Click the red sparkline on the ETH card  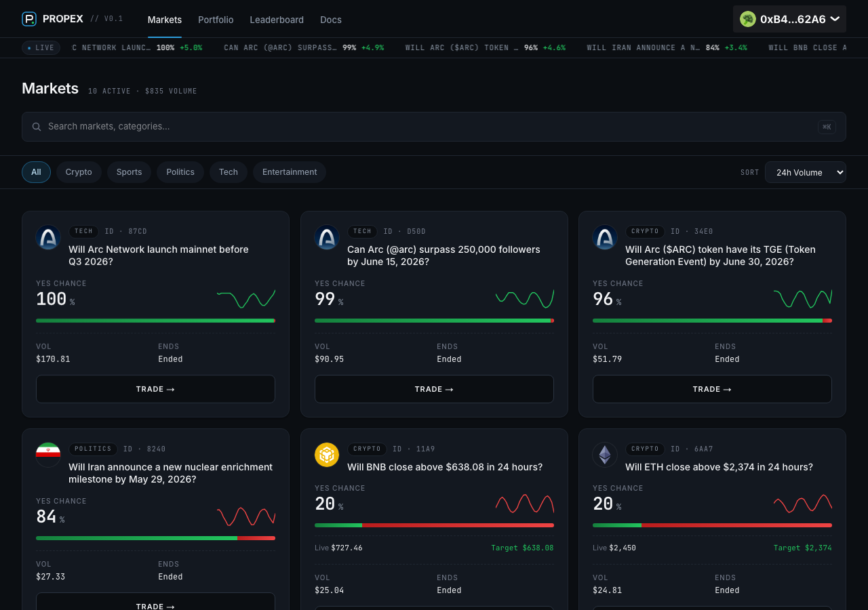click(x=803, y=504)
